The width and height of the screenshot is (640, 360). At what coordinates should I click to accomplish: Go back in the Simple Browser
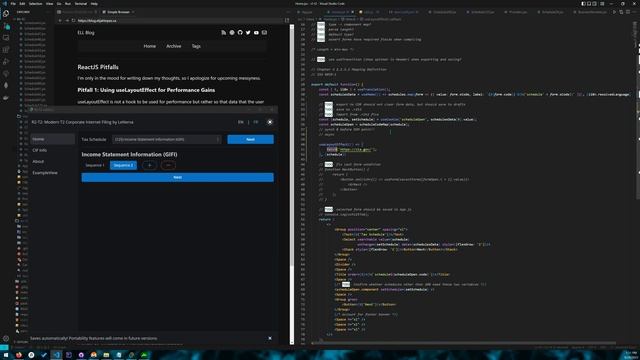[60, 20]
